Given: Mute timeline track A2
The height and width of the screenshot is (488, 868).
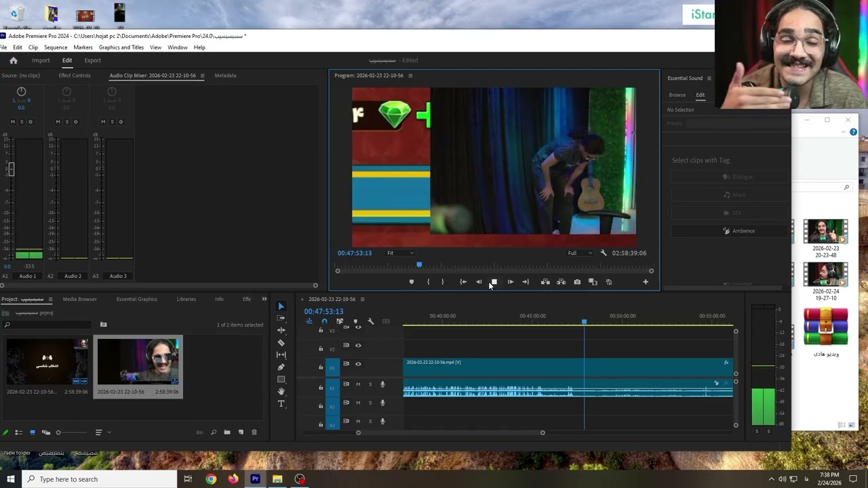Looking at the screenshot, I should pyautogui.click(x=358, y=403).
